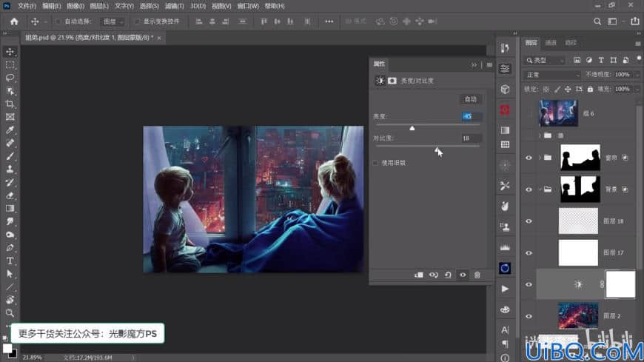Collapse the 背景 group arrow

(x=540, y=190)
